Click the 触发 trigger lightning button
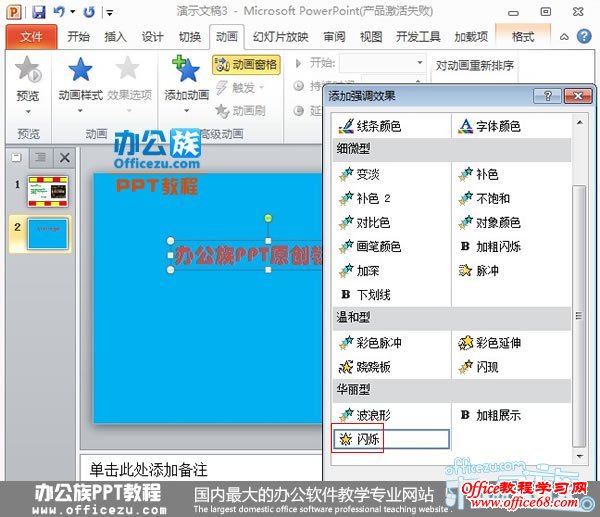This screenshot has width=600, height=517. point(240,88)
